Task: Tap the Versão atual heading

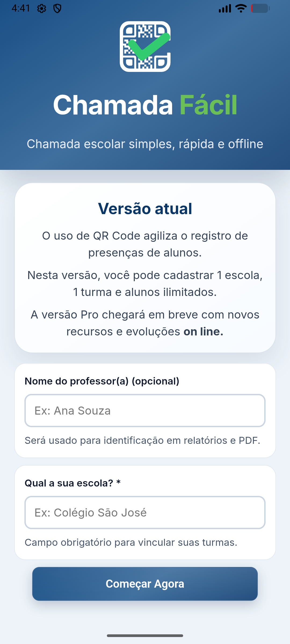Action: coord(145,208)
